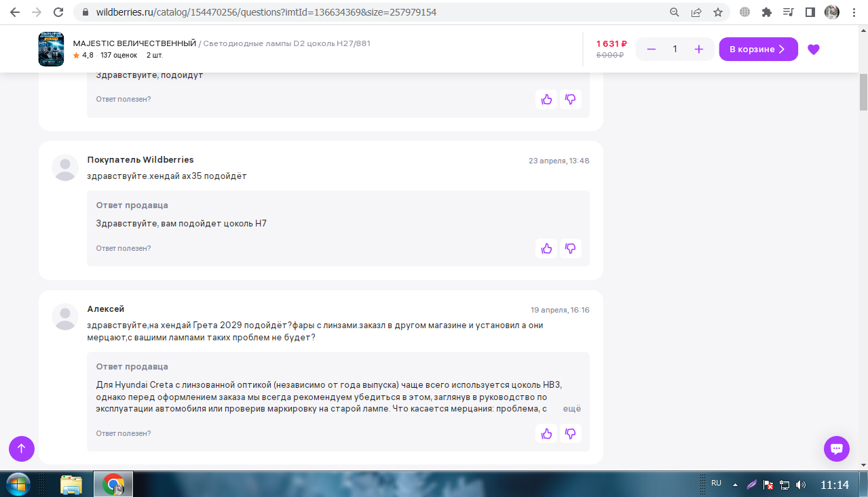
Task: Click Ответ продавца label above H7 answer
Action: point(132,205)
